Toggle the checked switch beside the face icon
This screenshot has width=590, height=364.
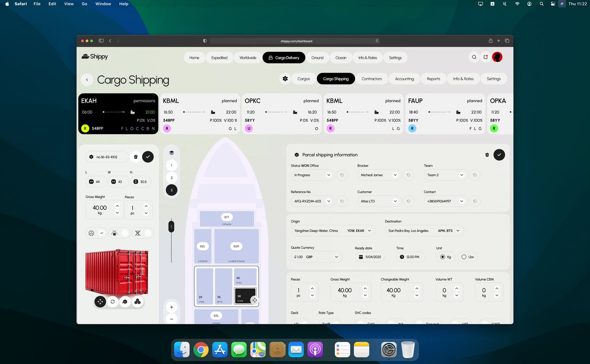click(x=102, y=233)
